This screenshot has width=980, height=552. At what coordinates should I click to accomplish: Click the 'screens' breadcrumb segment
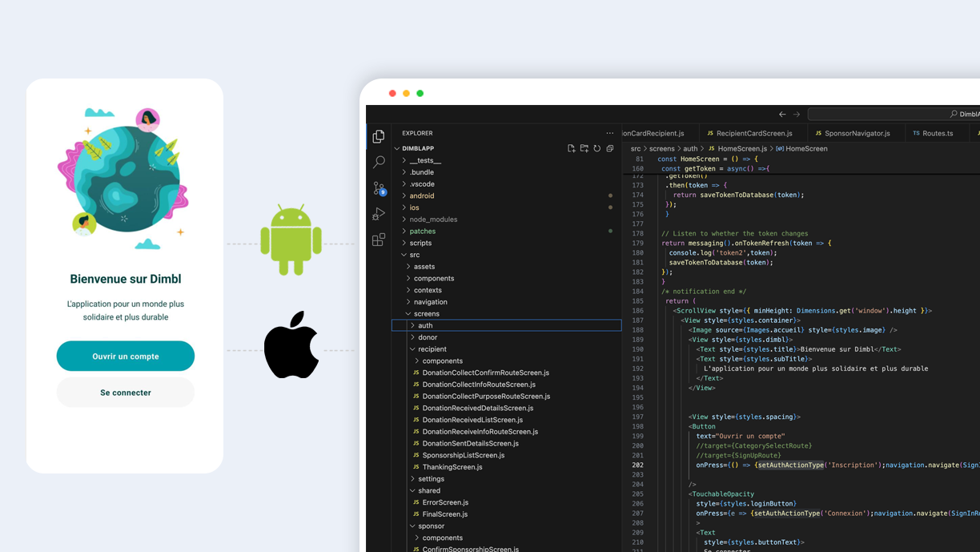tap(662, 148)
